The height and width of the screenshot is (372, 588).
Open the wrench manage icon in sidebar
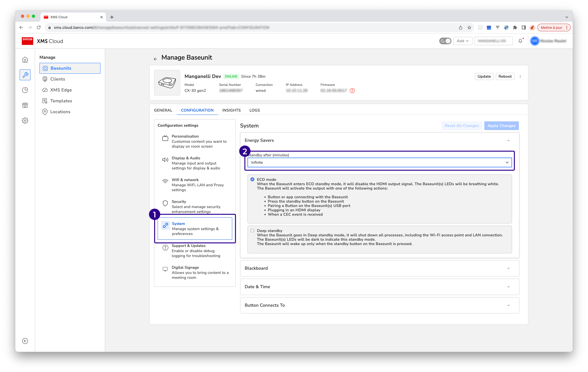[25, 75]
